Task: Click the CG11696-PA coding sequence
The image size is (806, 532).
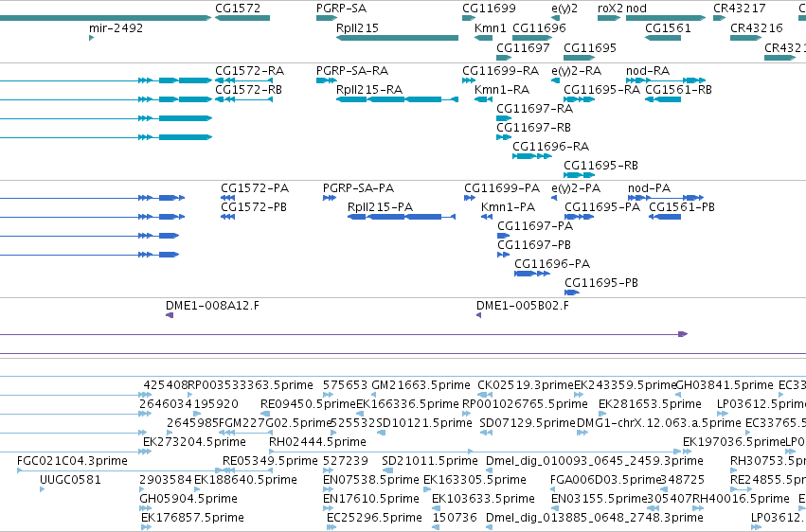Action: point(532,274)
